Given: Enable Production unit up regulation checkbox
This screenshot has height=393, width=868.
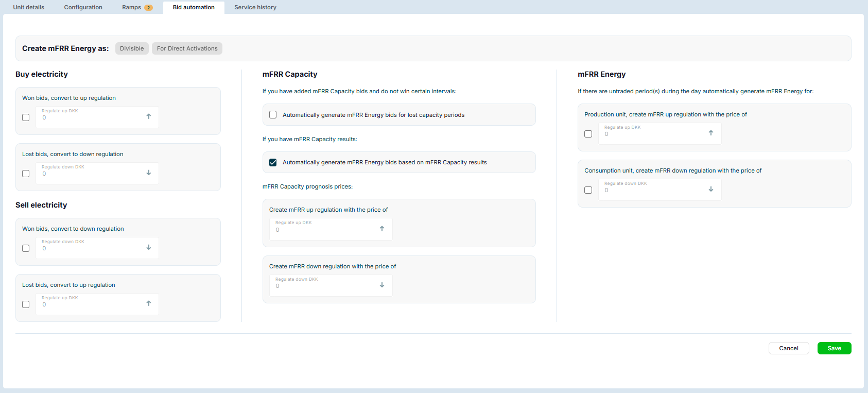Looking at the screenshot, I should click(x=588, y=134).
